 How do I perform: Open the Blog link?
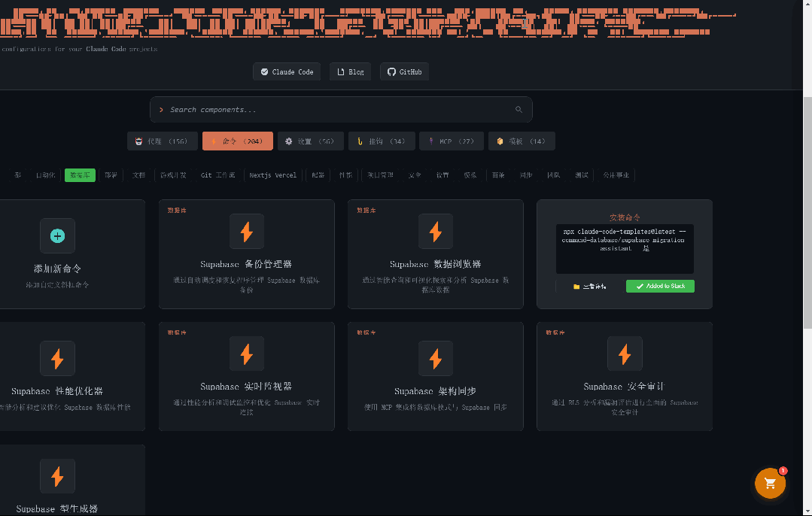pyautogui.click(x=350, y=72)
